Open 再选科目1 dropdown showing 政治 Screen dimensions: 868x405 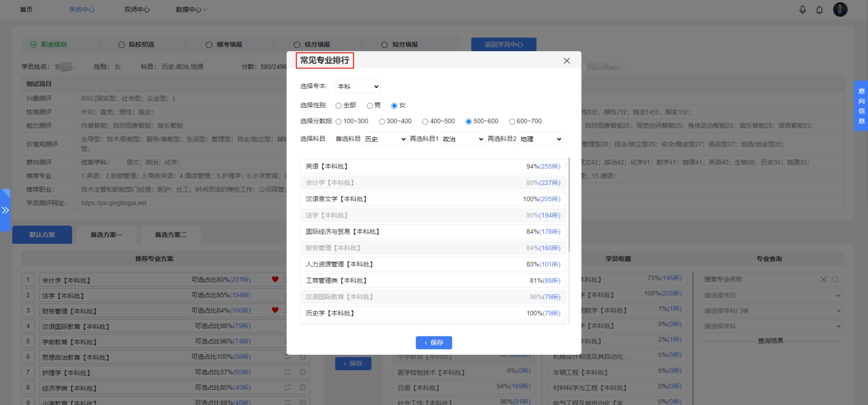click(x=463, y=139)
